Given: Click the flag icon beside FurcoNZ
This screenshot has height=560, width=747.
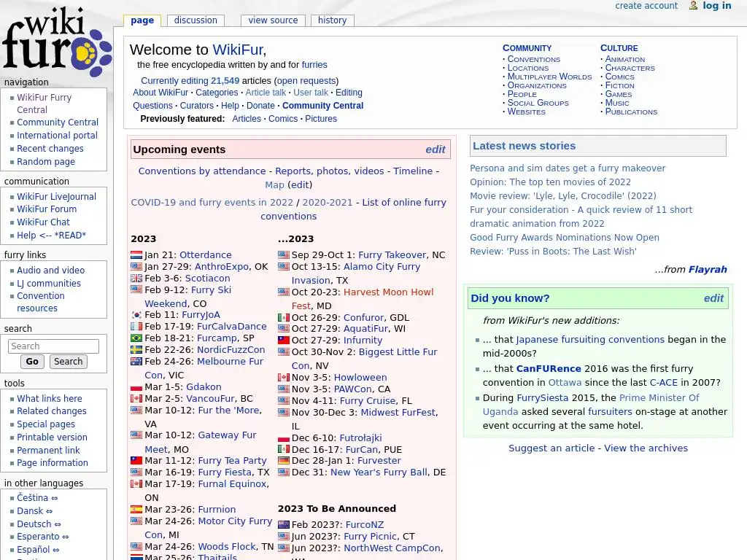Looking at the screenshot, I should (284, 525).
